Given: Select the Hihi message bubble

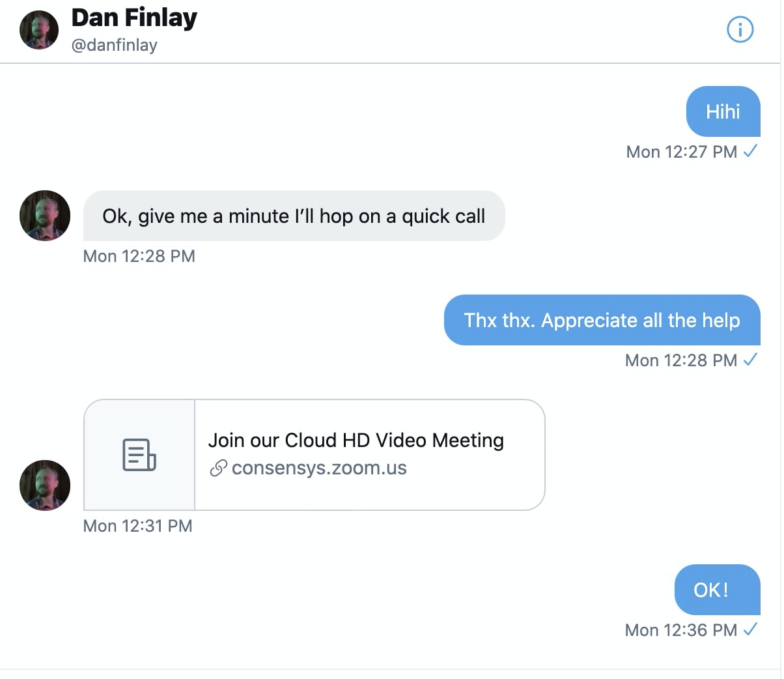Looking at the screenshot, I should 723,111.
